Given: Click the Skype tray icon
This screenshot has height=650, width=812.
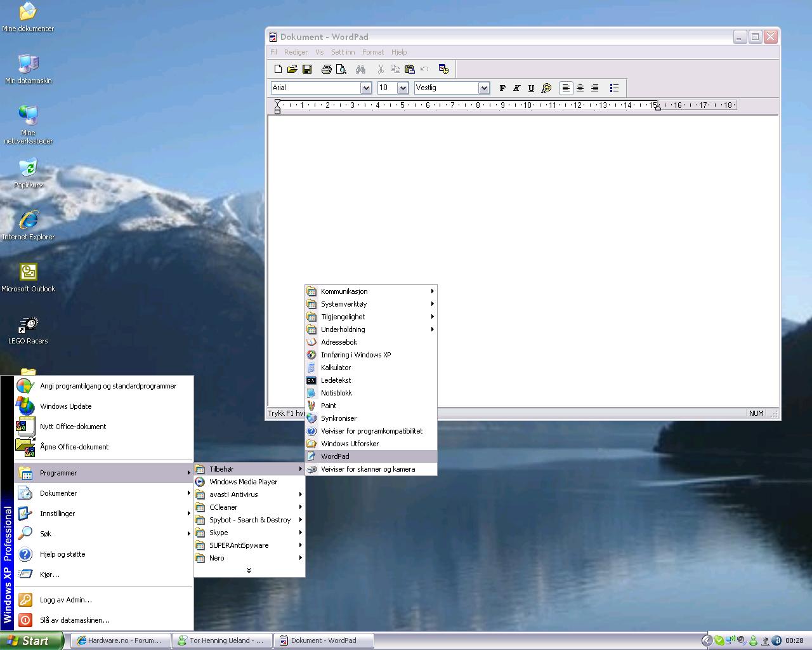Looking at the screenshot, I should pos(719,640).
